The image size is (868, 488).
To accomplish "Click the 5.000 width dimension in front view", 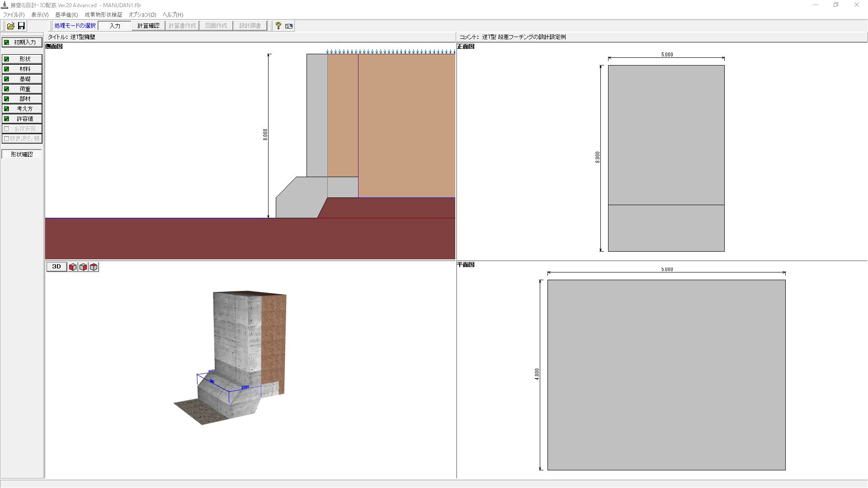I will [667, 55].
